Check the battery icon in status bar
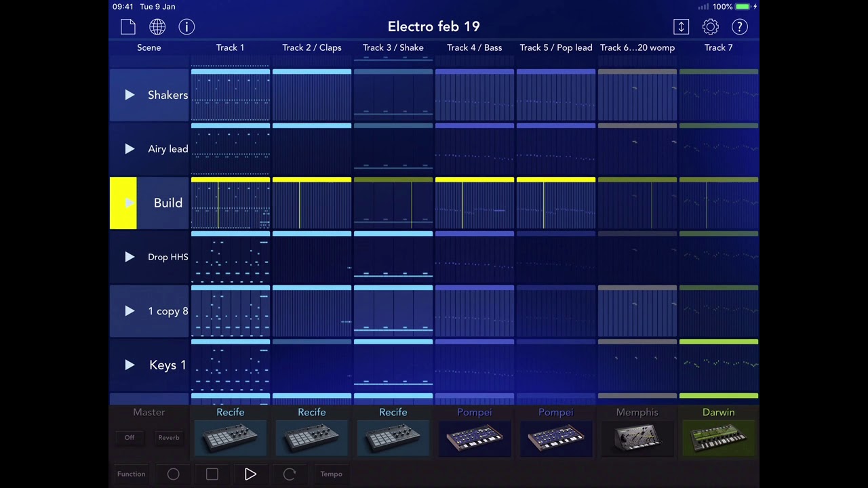This screenshot has width=868, height=488. coord(743,7)
